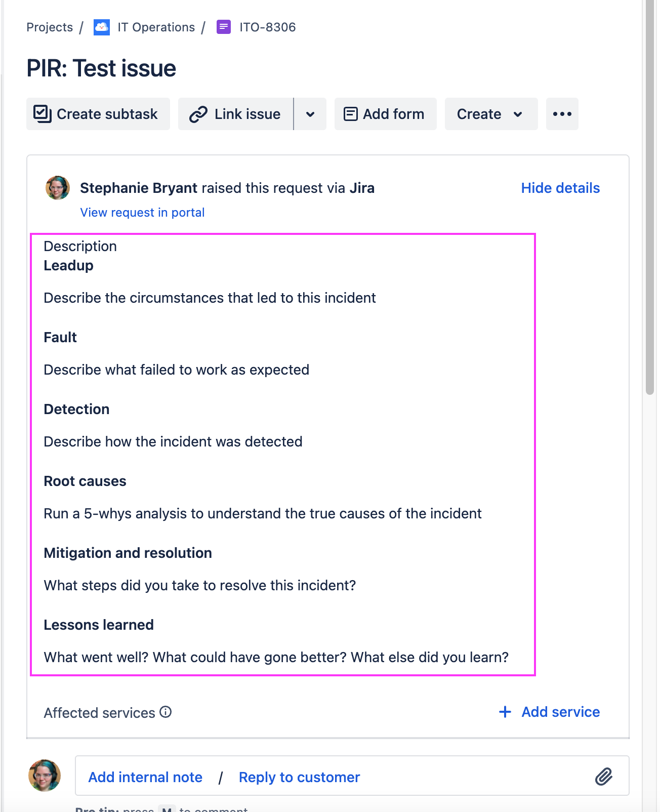Viewport: 660px width, 812px height.
Task: Go to the Projects breadcrumb link
Action: [50, 27]
